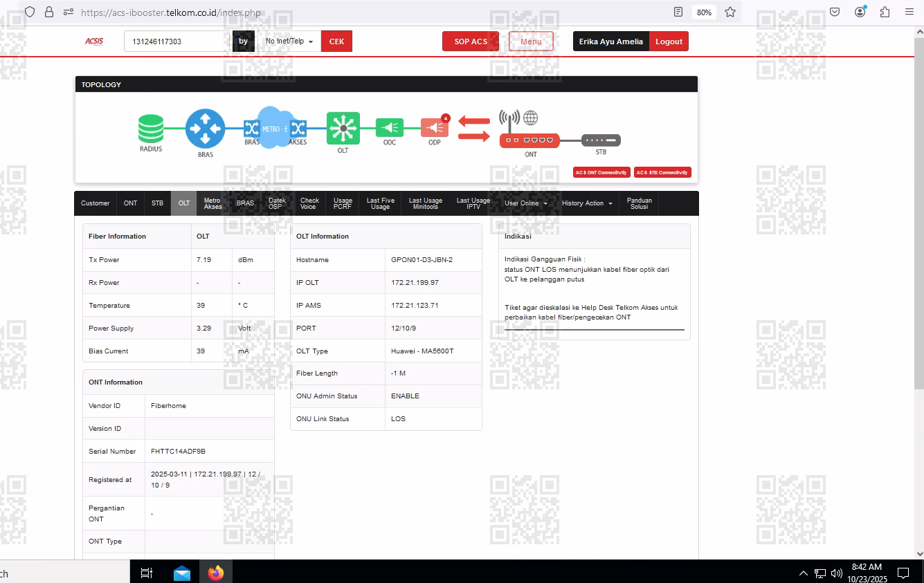The width and height of the screenshot is (924, 583).
Task: Open Firefox hamburger application menu
Action: coord(909,12)
